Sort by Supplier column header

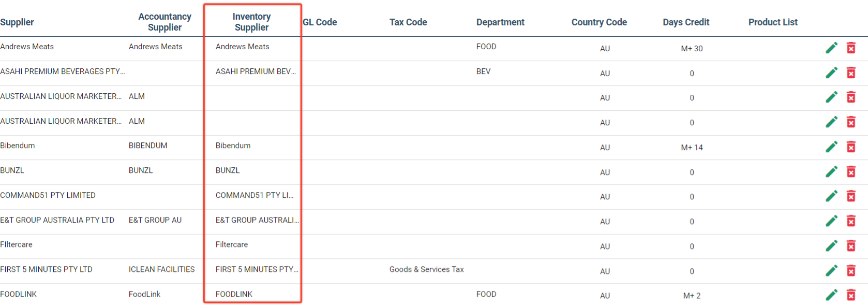pyautogui.click(x=17, y=22)
